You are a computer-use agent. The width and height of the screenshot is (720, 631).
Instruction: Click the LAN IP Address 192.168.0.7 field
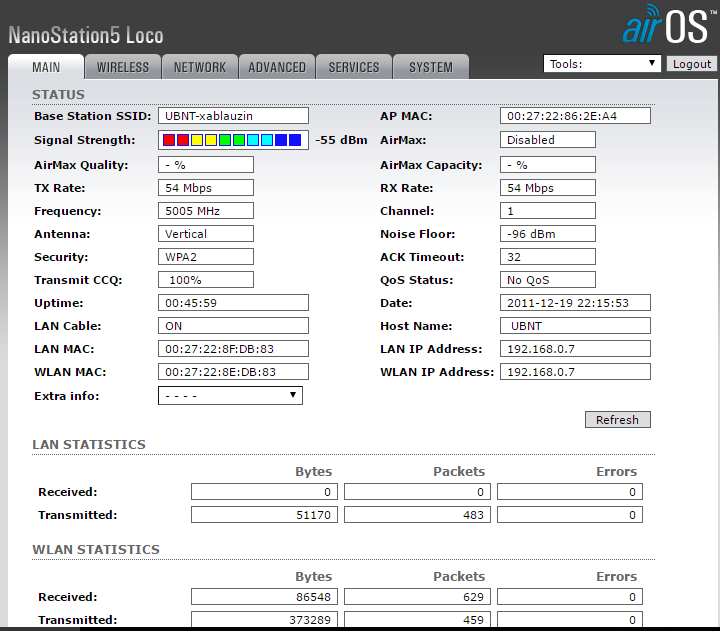(x=575, y=349)
